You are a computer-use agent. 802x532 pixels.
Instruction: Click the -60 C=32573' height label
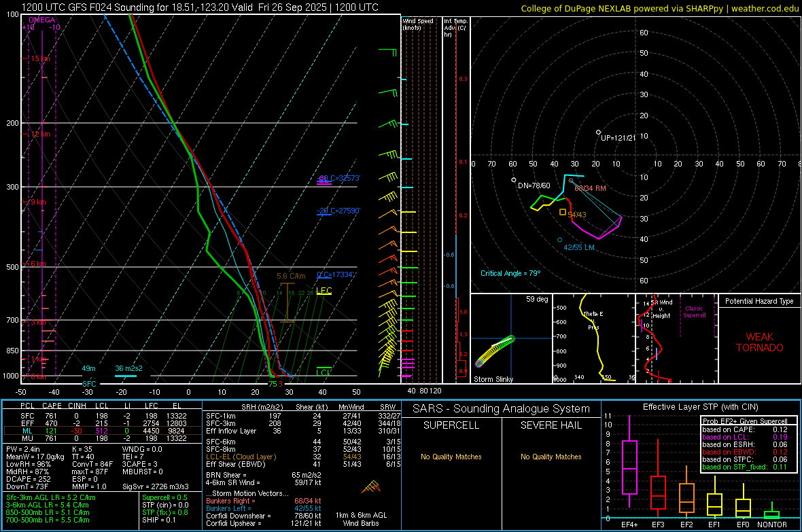click(338, 178)
